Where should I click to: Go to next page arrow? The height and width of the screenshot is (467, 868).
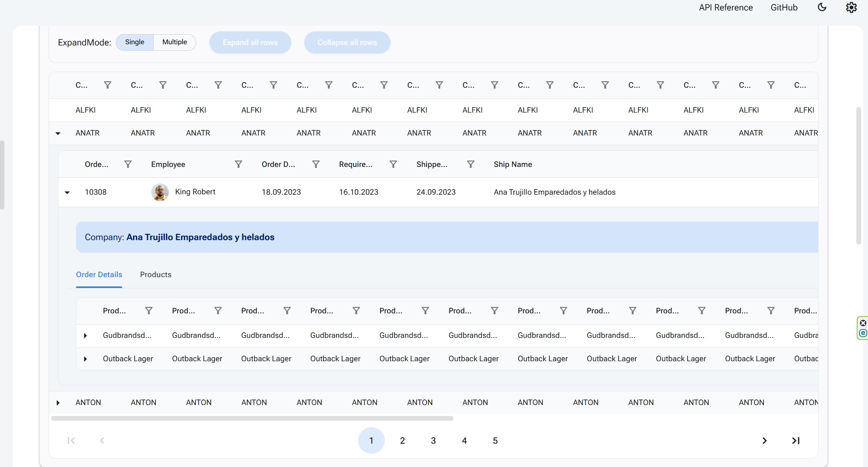point(764,440)
